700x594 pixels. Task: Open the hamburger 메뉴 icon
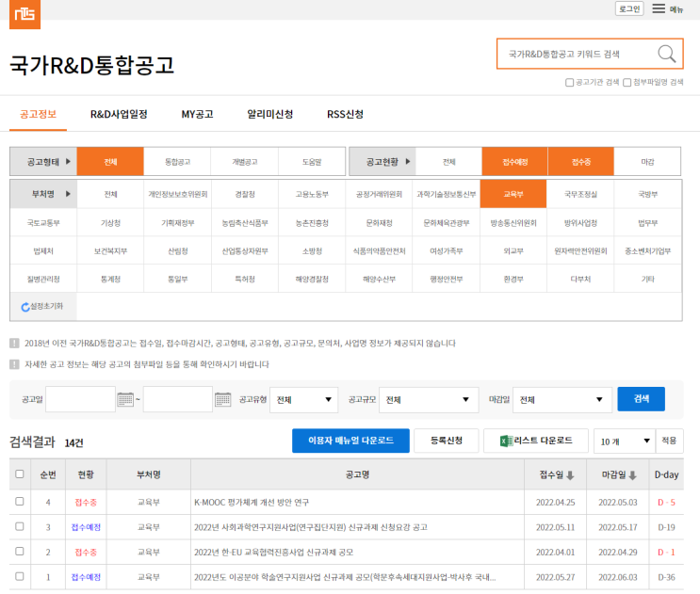tap(659, 8)
